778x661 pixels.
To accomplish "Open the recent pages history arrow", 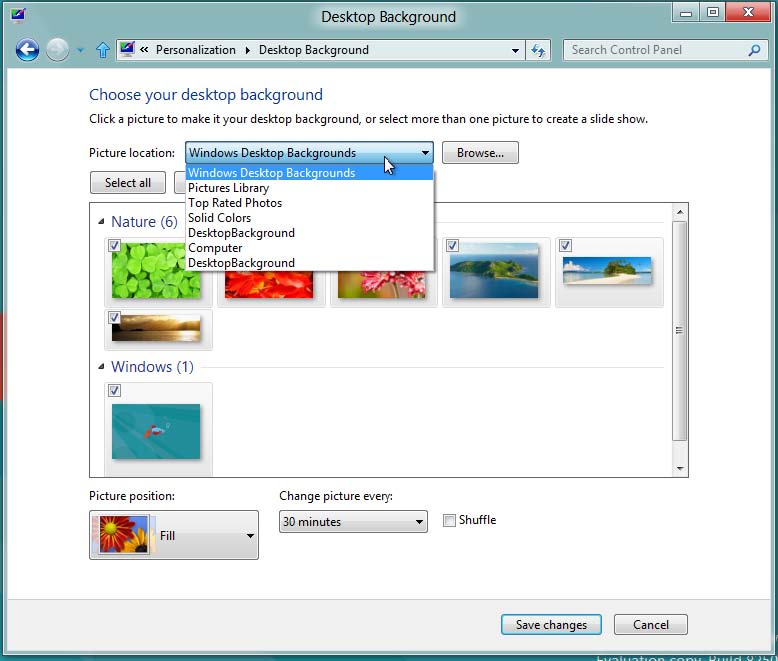I will (80, 50).
